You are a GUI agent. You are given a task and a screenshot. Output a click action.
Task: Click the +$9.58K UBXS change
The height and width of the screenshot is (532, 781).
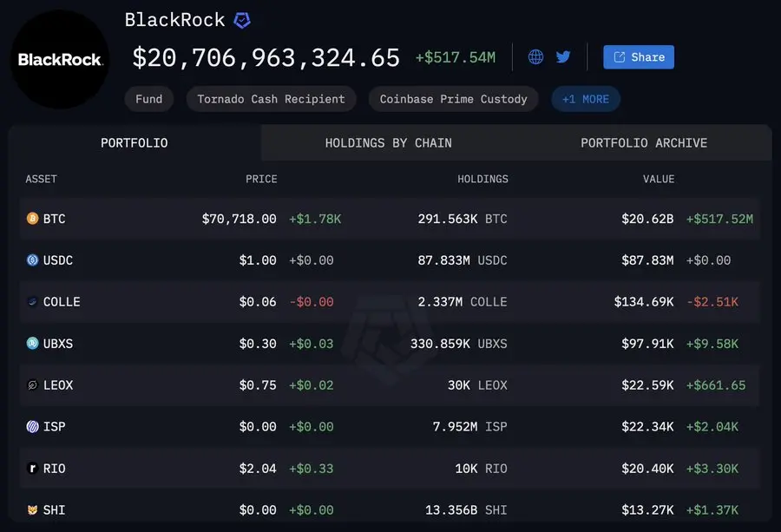[x=712, y=343]
